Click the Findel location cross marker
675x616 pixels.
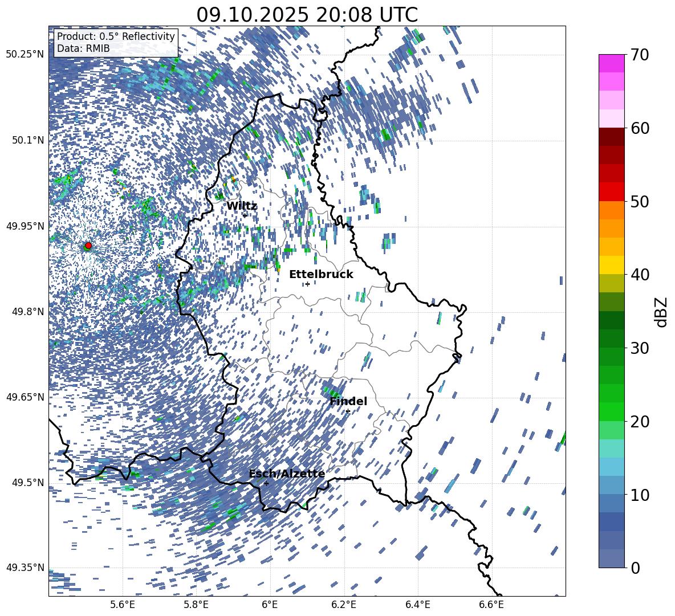coord(348,411)
